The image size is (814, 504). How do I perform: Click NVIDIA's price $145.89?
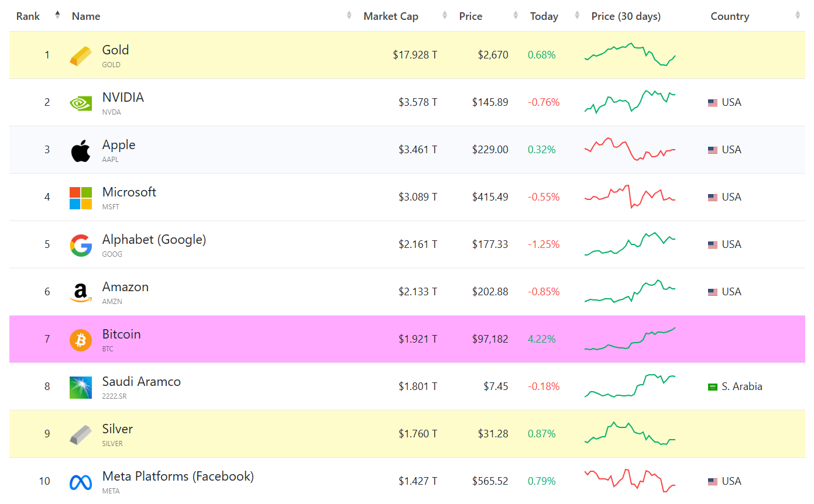[490, 103]
